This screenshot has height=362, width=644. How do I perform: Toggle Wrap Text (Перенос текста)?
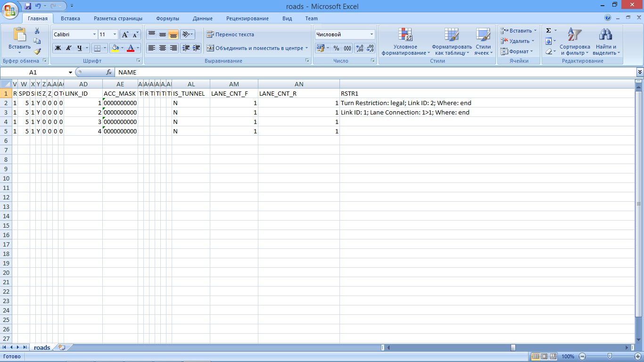(230, 34)
